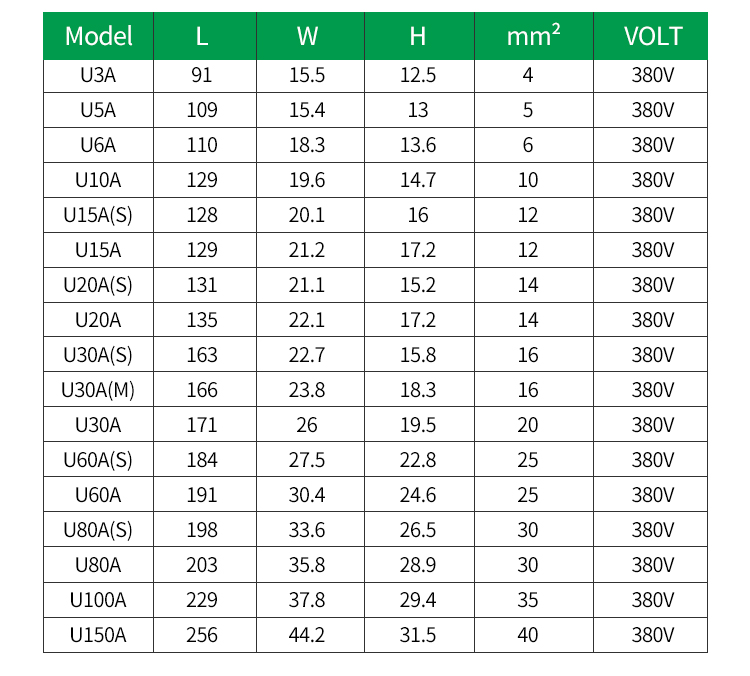Select the U60A(S) model cell
Screen dimensions: 750x676
99,460
